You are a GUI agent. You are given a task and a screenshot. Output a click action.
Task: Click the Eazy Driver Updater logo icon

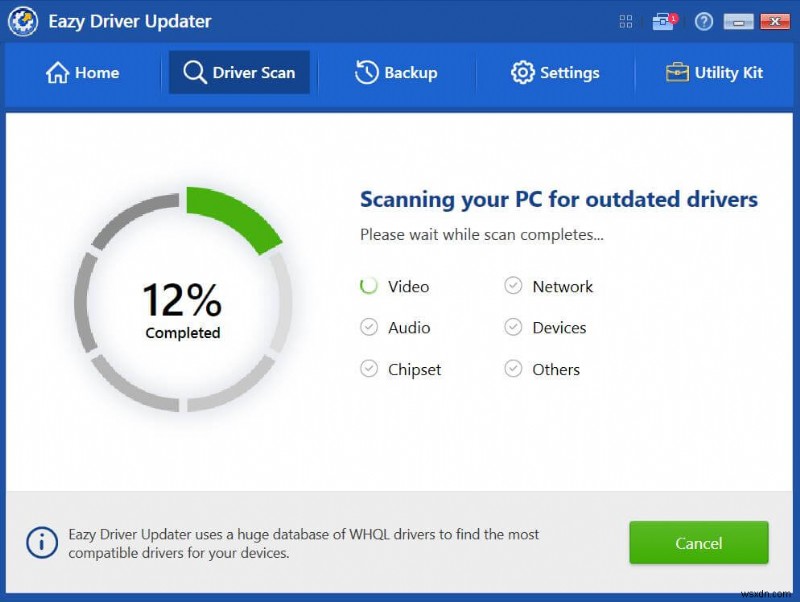tap(22, 21)
